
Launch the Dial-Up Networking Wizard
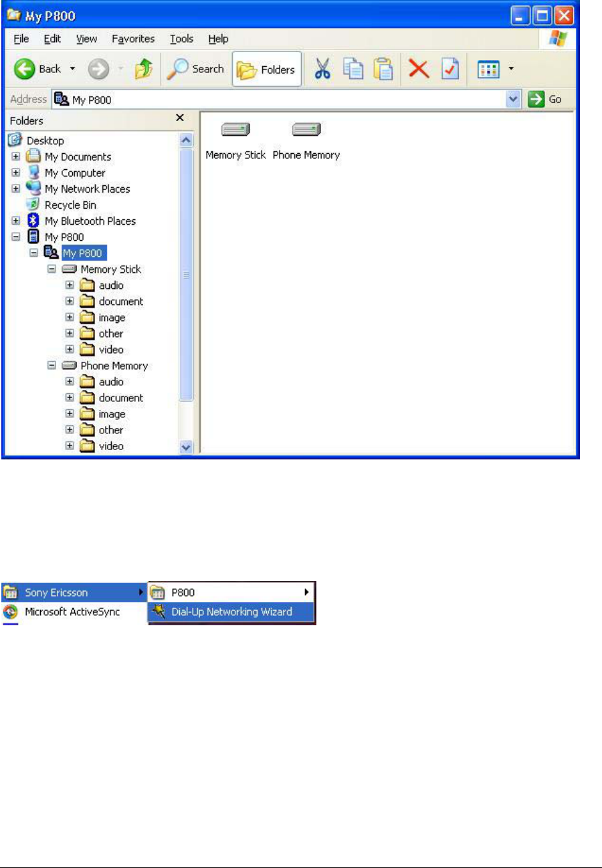[231, 611]
